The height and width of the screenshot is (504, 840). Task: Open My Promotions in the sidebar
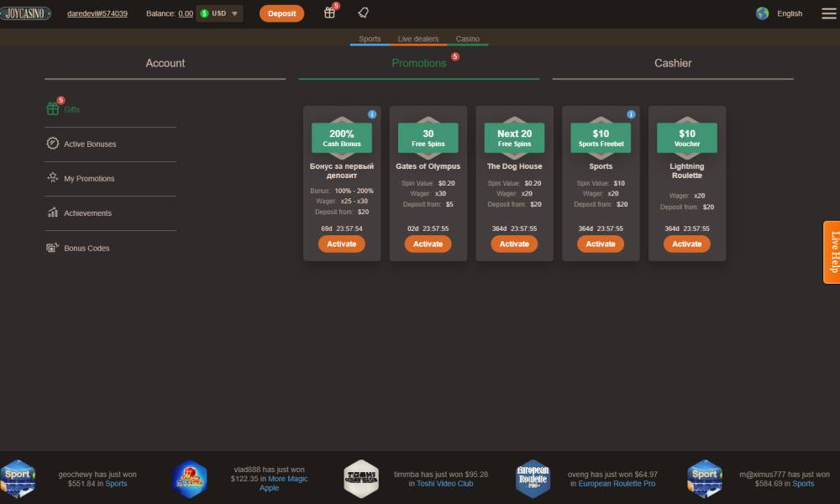89,178
